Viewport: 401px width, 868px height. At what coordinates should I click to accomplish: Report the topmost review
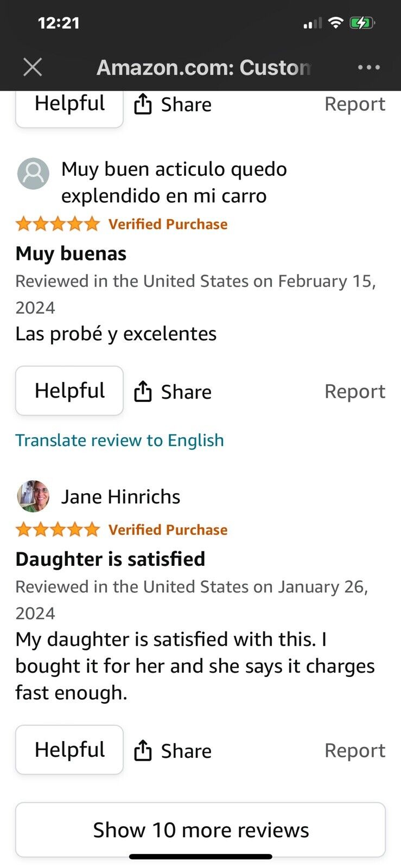pos(355,104)
